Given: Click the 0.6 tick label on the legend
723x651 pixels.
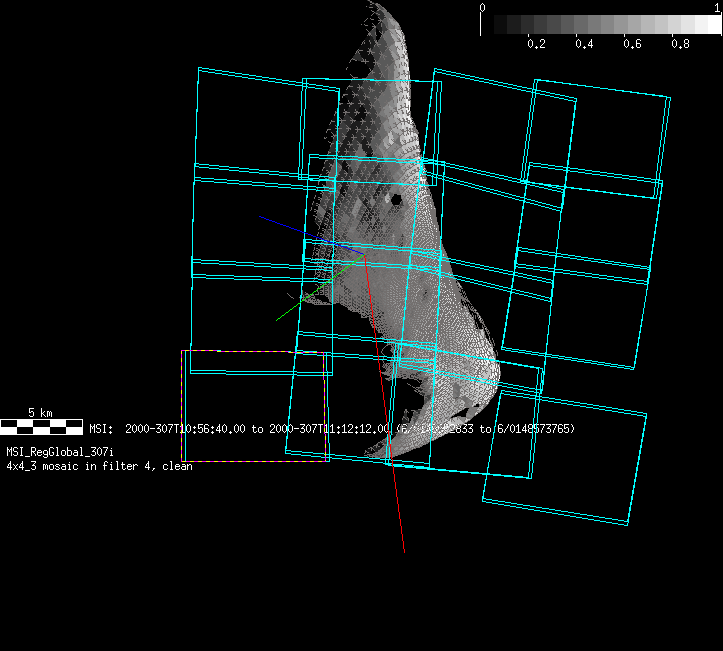Looking at the screenshot, I should tap(632, 45).
